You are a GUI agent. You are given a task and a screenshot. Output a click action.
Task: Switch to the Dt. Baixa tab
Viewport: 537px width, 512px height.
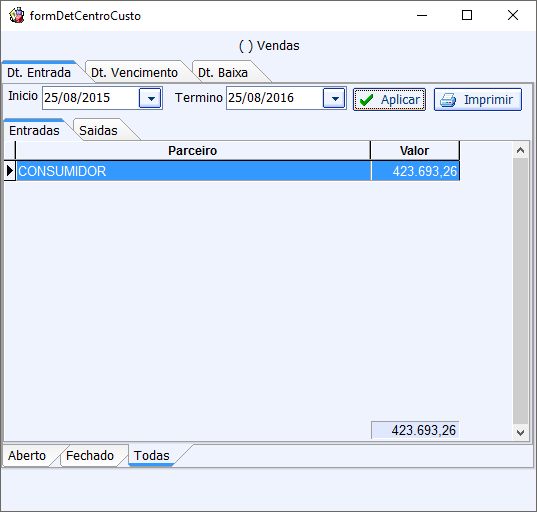pyautogui.click(x=223, y=72)
